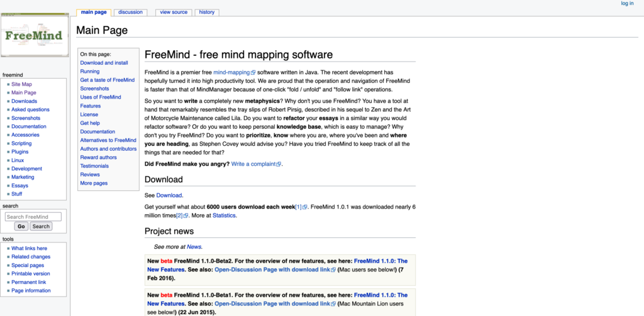Open Documentation in the freemind sidebar
The image size is (644, 316).
click(x=29, y=126)
